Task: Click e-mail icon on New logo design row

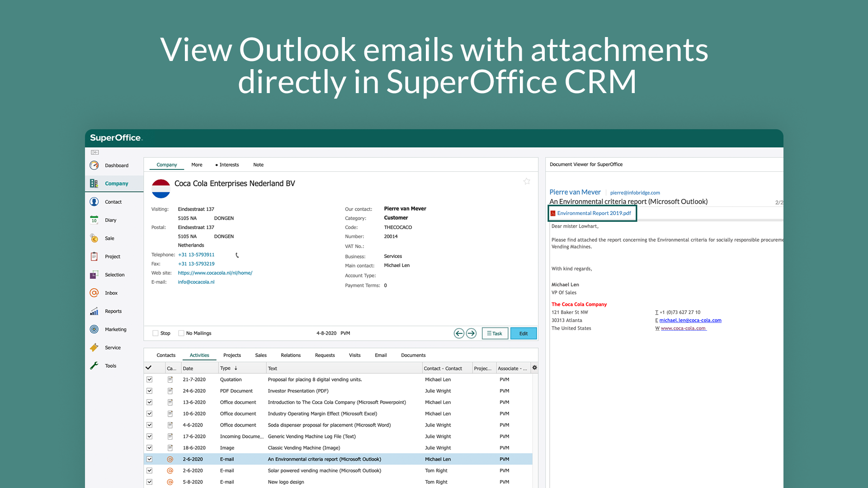Action: click(170, 482)
